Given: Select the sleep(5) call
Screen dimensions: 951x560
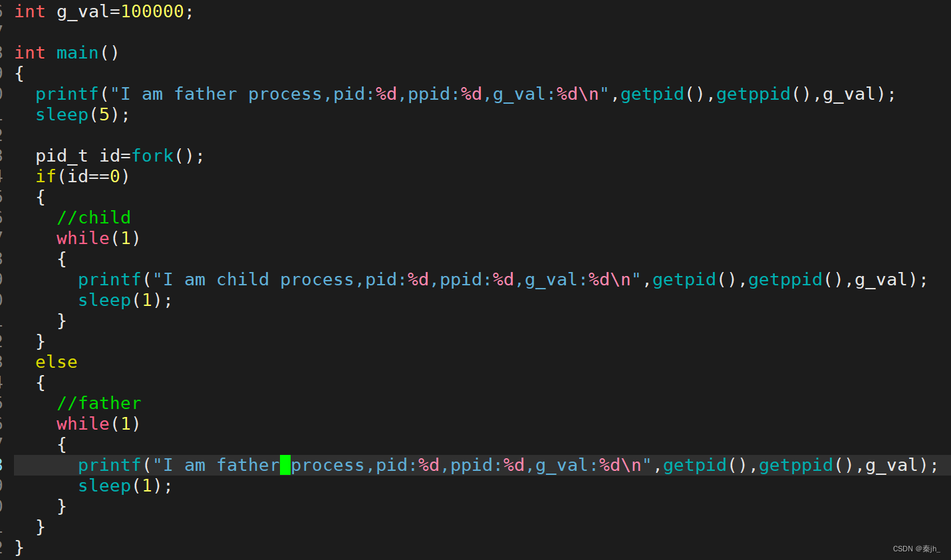Looking at the screenshot, I should coord(82,114).
